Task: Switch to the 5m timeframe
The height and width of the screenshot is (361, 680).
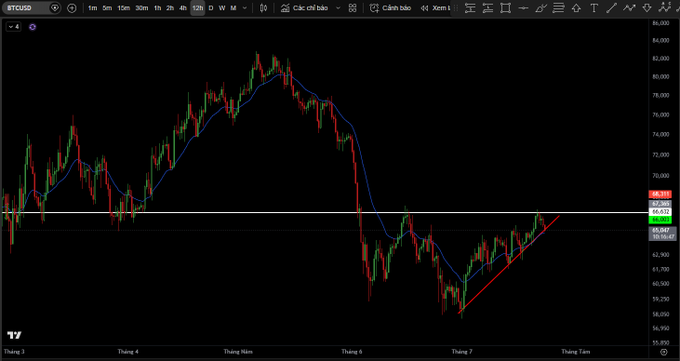Action: tap(107, 8)
